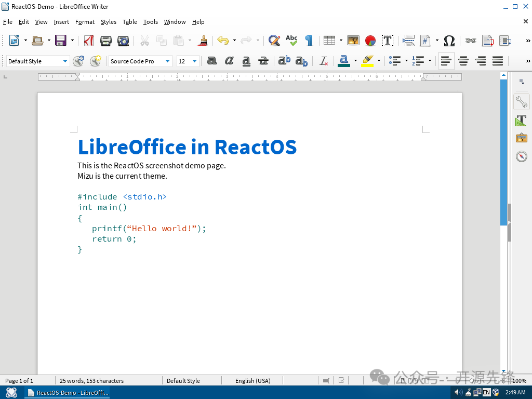Screen dimensions: 532x399
Task: Click the word count status field
Action: pyautogui.click(x=92, y=381)
